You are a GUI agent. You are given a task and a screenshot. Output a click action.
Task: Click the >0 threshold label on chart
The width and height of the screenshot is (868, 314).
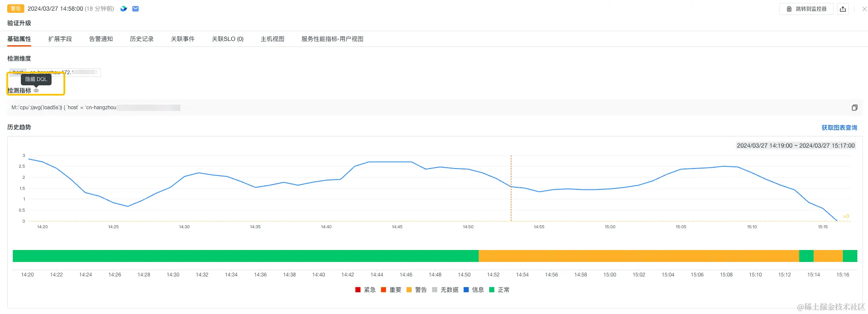[x=846, y=216]
